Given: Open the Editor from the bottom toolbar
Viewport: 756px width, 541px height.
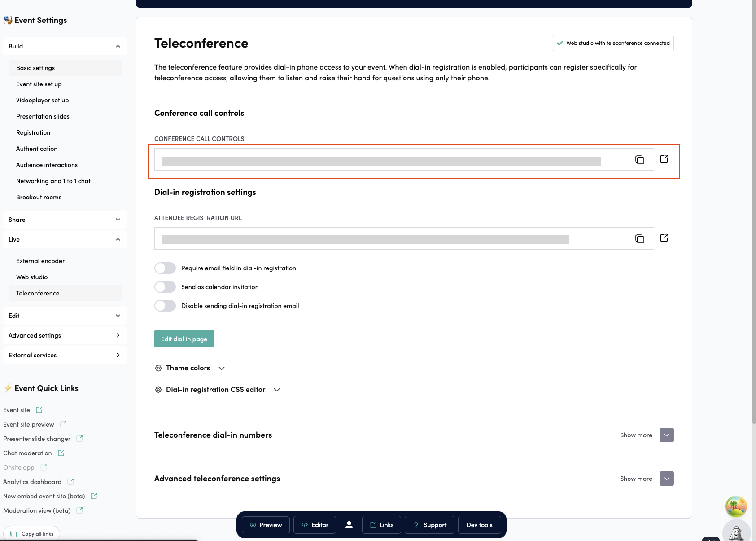Looking at the screenshot, I should tap(315, 524).
